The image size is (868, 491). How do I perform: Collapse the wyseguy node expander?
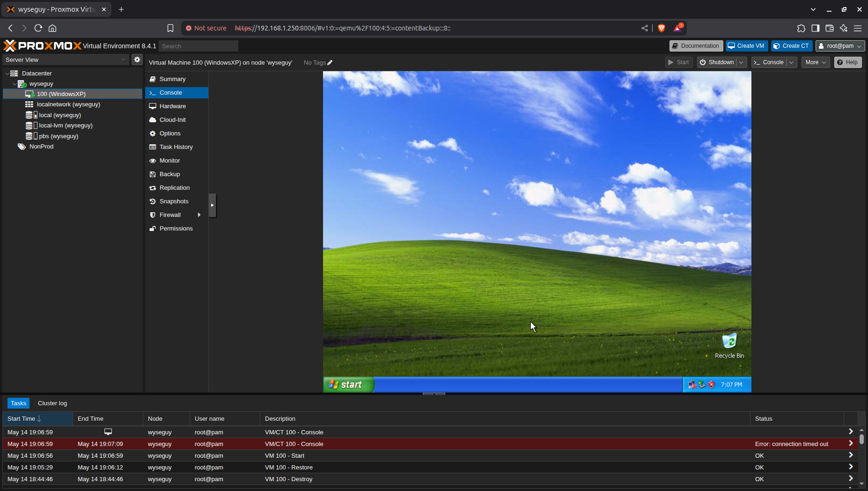pos(14,84)
